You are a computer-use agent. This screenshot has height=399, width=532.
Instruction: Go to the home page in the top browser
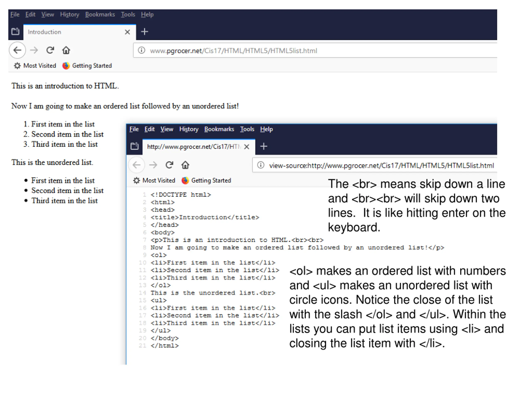click(x=66, y=50)
